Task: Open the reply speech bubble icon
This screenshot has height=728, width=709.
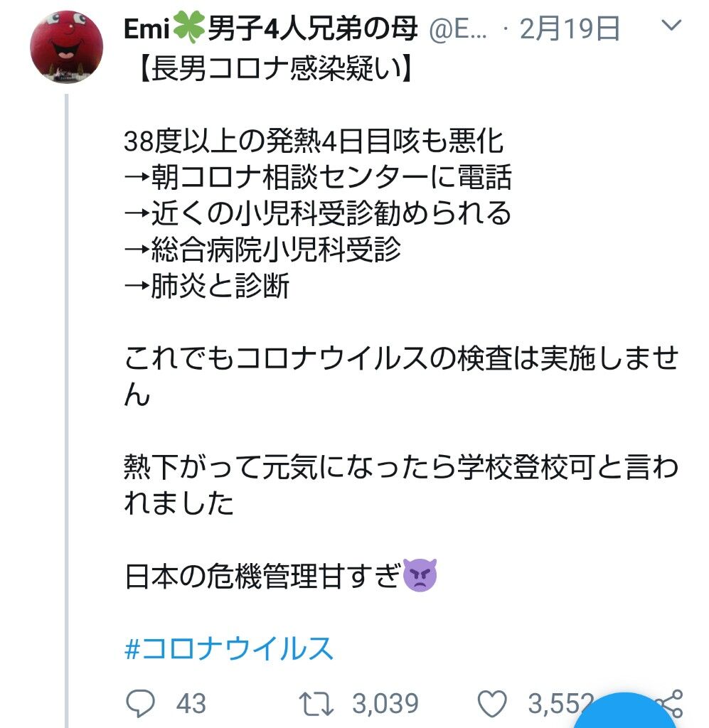Action: click(x=140, y=703)
